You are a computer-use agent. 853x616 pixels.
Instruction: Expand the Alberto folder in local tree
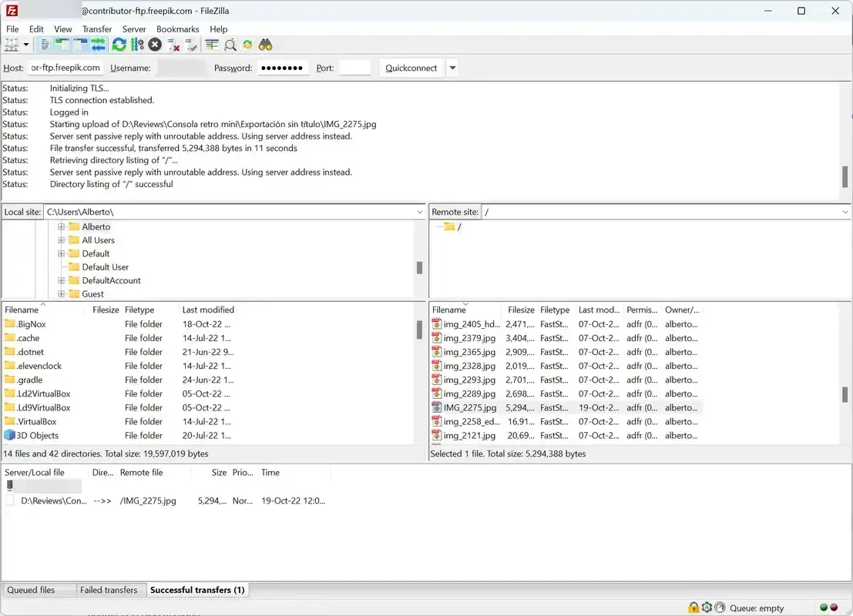pyautogui.click(x=62, y=226)
